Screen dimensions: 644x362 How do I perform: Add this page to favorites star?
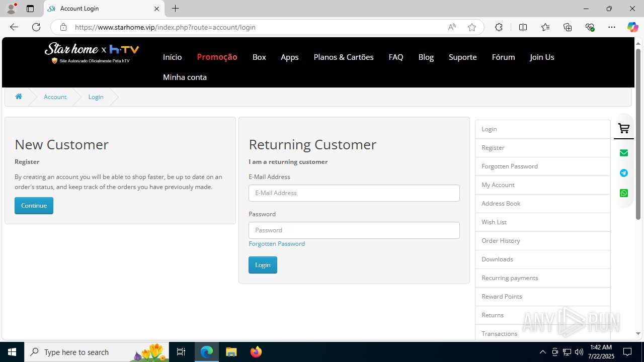(x=472, y=27)
